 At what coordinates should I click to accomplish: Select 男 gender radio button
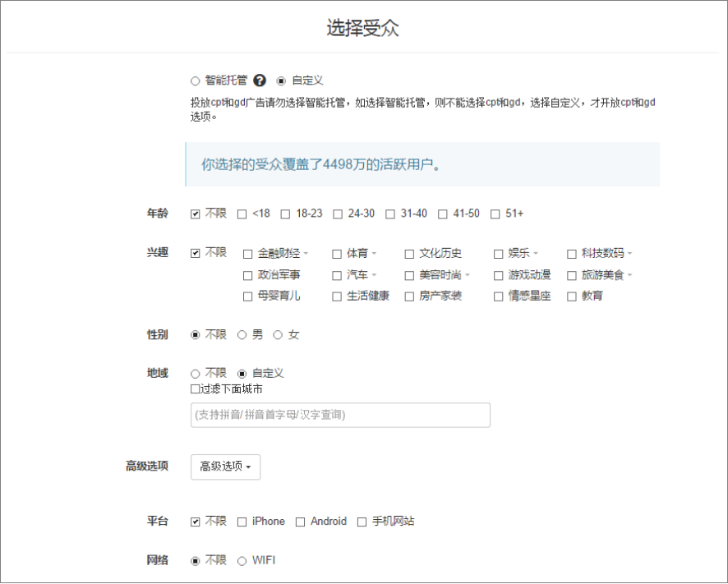click(242, 335)
